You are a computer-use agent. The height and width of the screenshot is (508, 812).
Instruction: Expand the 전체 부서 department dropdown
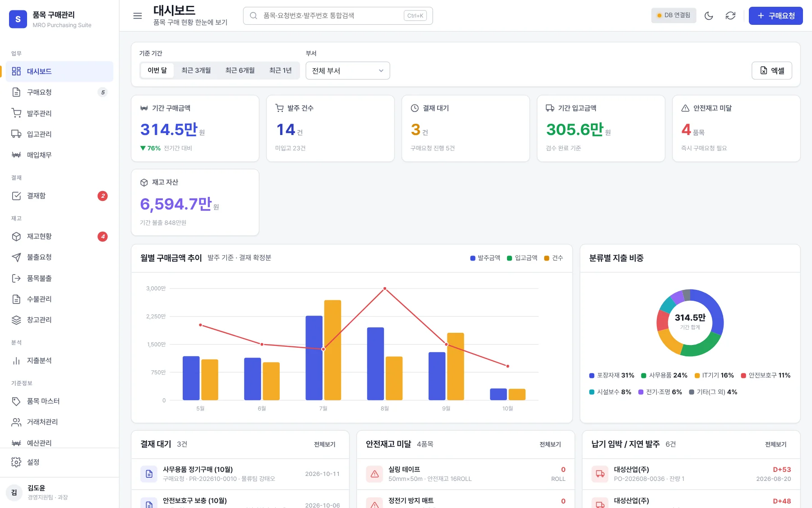click(x=348, y=70)
